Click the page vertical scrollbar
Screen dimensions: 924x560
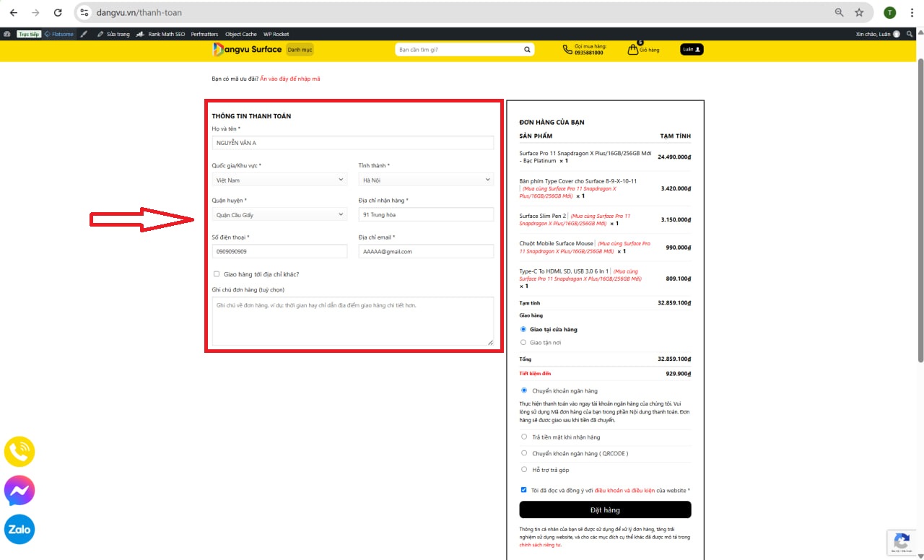(920, 209)
